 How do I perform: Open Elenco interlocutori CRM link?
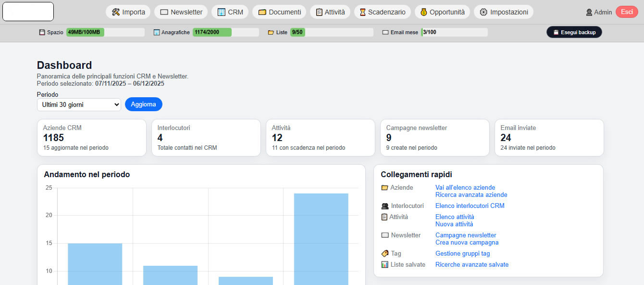point(470,206)
